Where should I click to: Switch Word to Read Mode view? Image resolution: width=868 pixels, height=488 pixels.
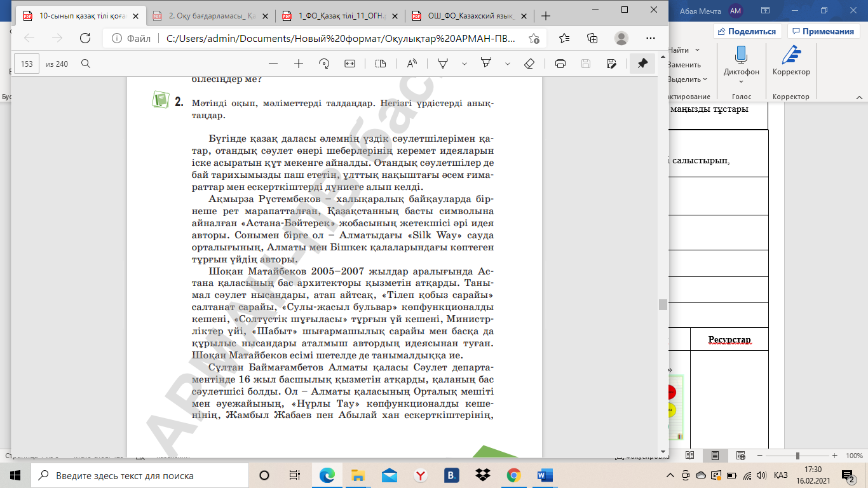point(690,456)
